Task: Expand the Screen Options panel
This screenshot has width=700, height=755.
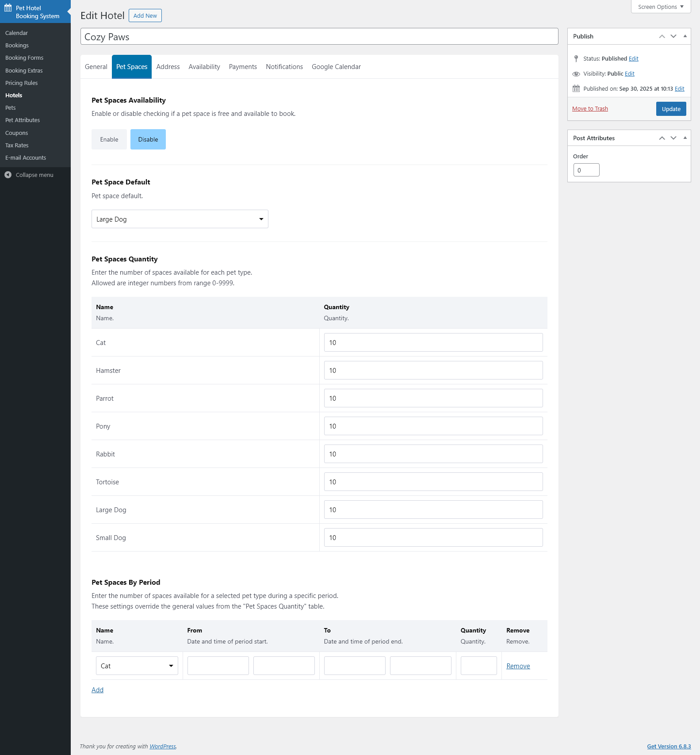Action: tap(661, 7)
